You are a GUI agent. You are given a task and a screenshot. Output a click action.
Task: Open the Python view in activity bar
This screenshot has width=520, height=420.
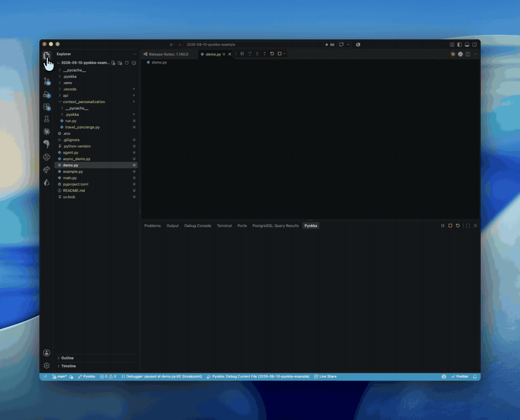(46, 157)
